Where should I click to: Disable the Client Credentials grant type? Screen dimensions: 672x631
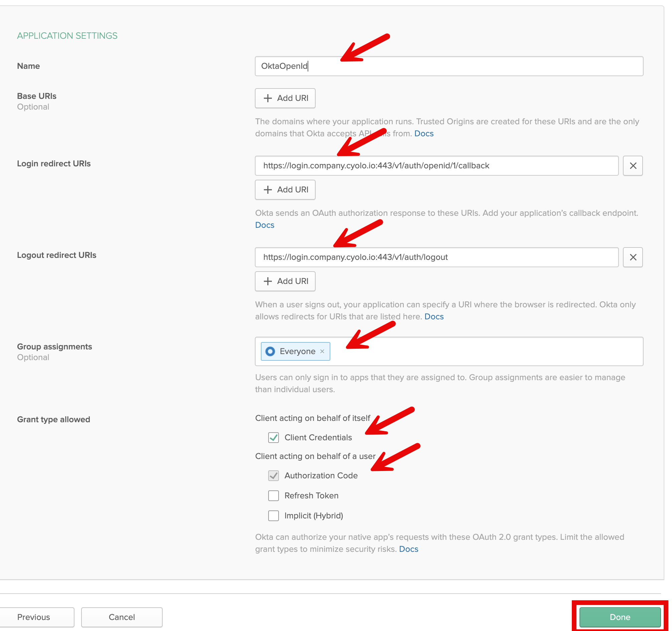[274, 438]
